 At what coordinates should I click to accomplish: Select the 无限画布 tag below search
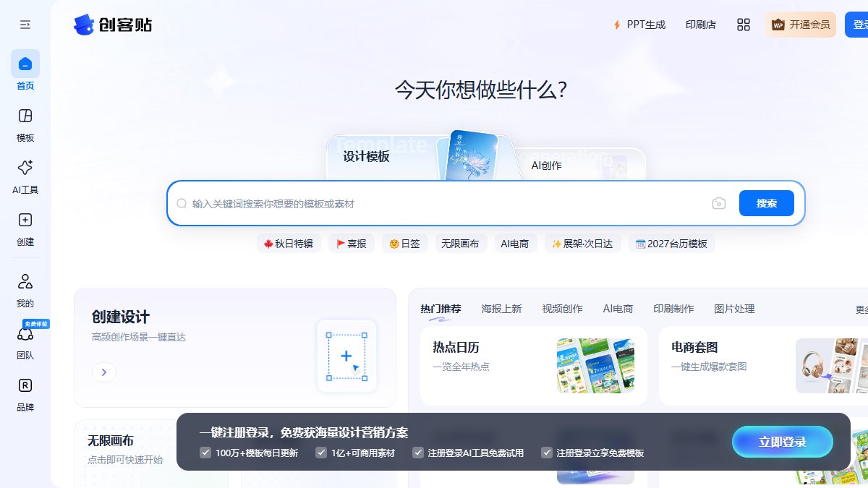[460, 244]
